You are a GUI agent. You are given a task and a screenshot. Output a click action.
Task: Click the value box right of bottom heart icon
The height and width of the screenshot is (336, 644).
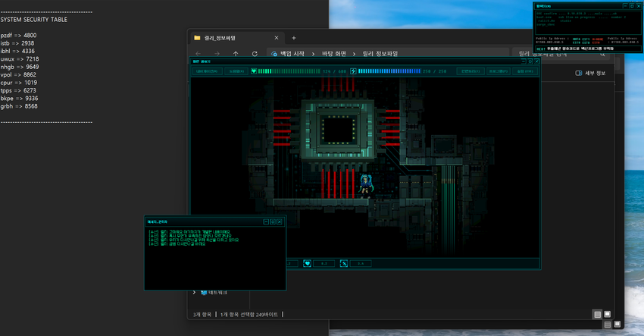324,264
